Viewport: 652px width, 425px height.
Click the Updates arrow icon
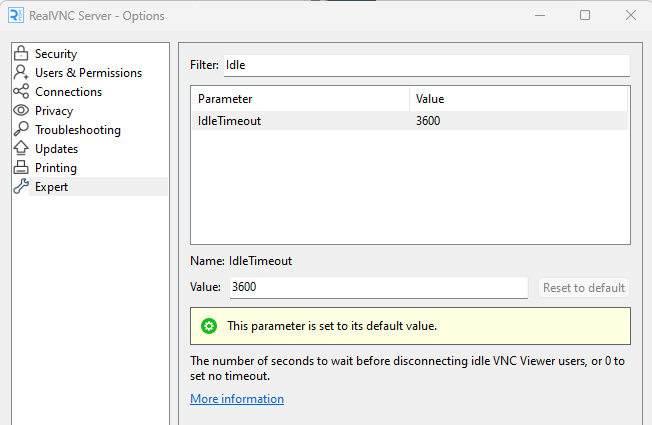[x=21, y=148]
